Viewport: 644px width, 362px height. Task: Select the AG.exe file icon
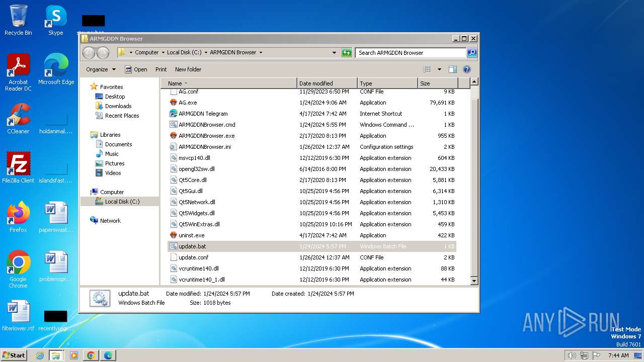174,103
